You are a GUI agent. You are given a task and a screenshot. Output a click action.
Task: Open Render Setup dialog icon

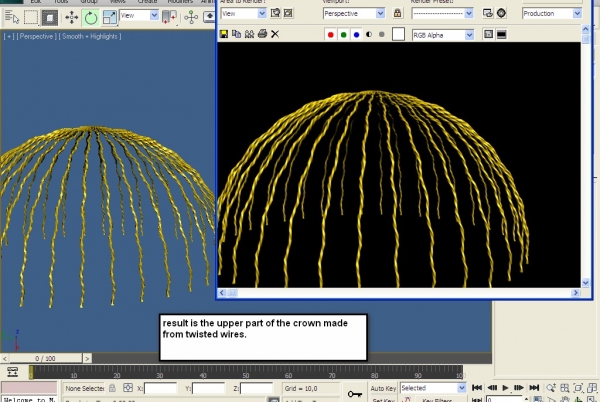(x=488, y=13)
